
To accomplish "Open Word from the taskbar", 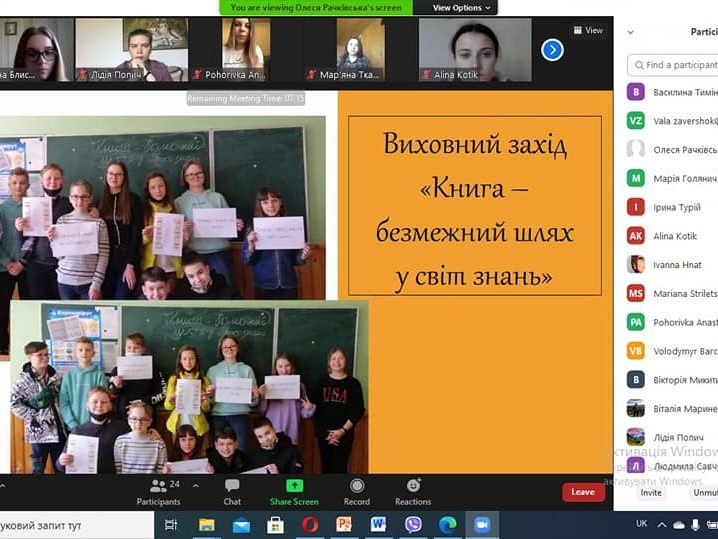I will 378,525.
